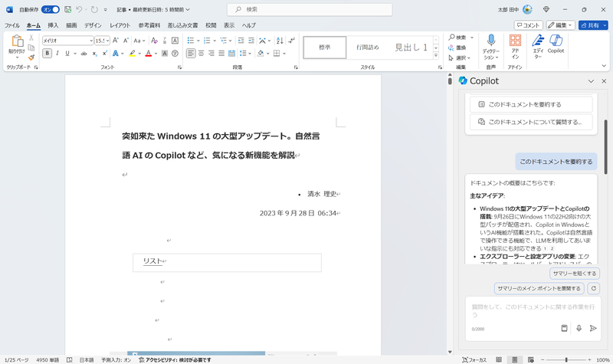Open the Editing mode dropdown
Screen dimensions: 613x364
(561, 25)
